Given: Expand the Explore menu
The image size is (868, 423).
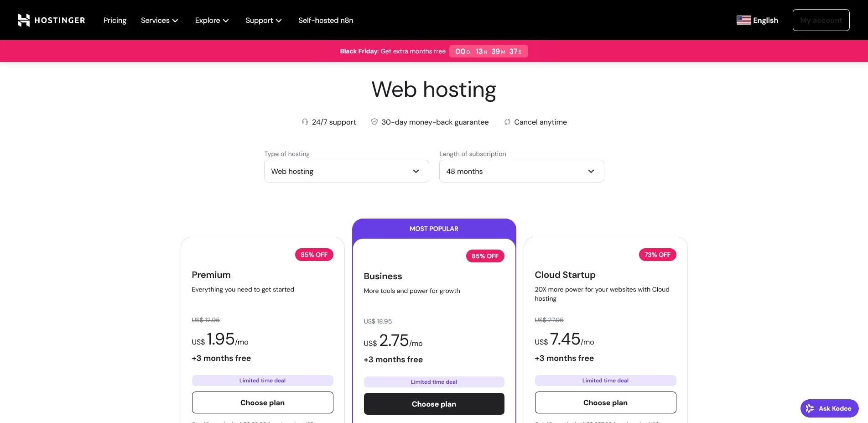Looking at the screenshot, I should (211, 20).
